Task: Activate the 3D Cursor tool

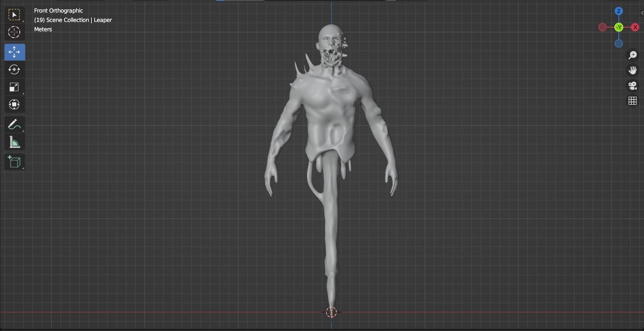Action: click(x=14, y=32)
